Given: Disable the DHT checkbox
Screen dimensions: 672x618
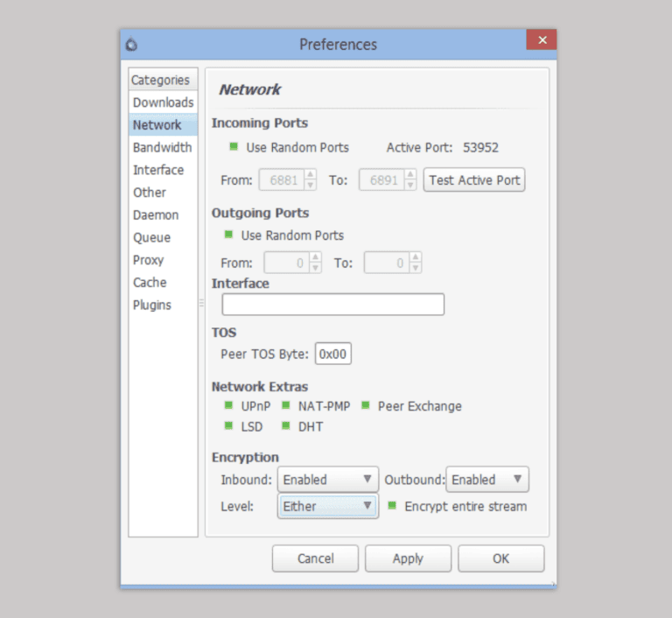Looking at the screenshot, I should coord(286,425).
